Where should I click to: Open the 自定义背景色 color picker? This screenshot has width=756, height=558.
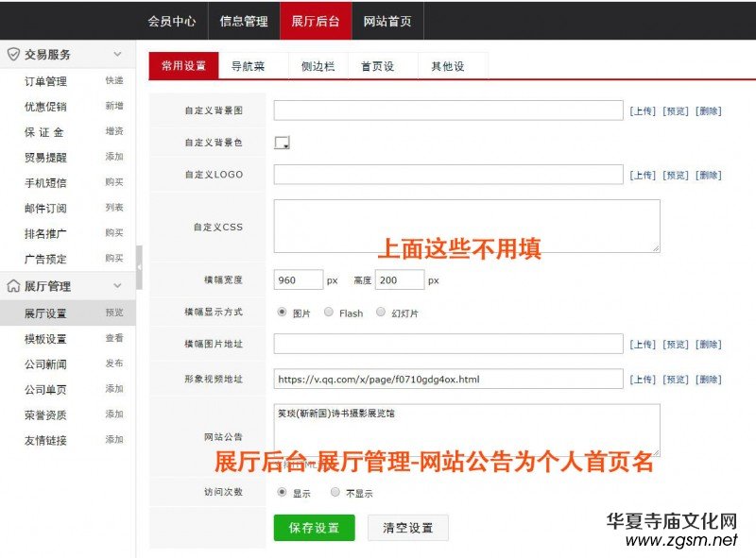click(282, 143)
